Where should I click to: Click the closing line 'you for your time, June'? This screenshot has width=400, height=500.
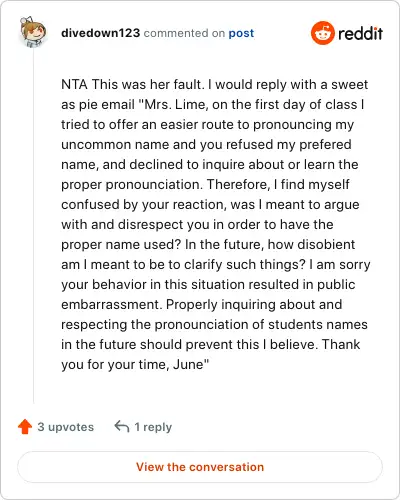135,364
